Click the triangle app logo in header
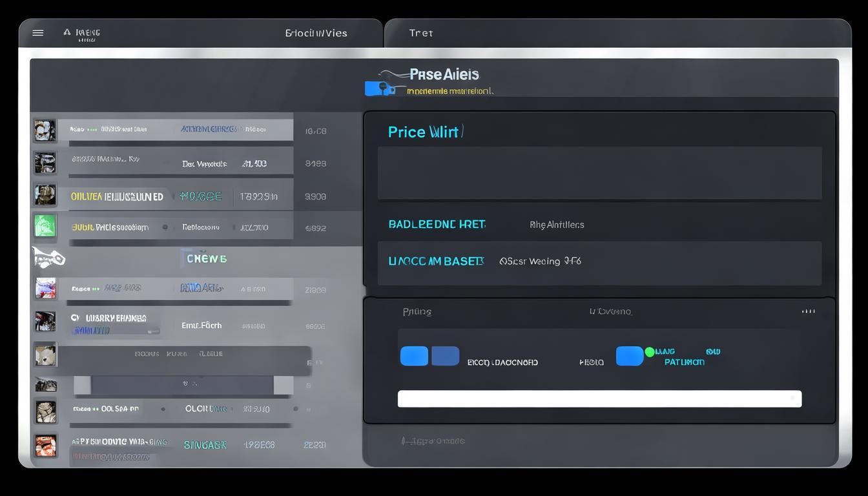The width and height of the screenshot is (868, 496). [x=67, y=32]
